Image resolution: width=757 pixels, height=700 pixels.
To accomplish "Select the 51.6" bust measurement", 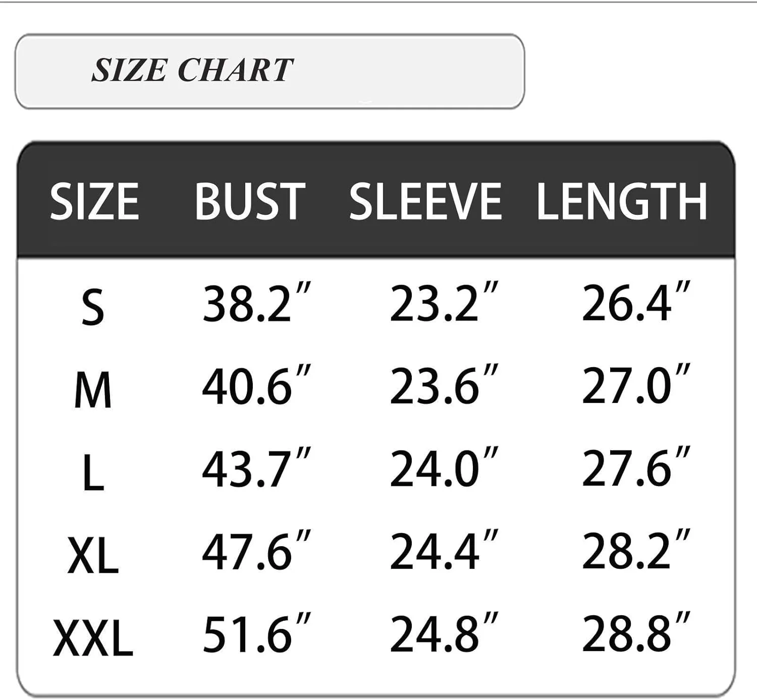I will pos(256,634).
